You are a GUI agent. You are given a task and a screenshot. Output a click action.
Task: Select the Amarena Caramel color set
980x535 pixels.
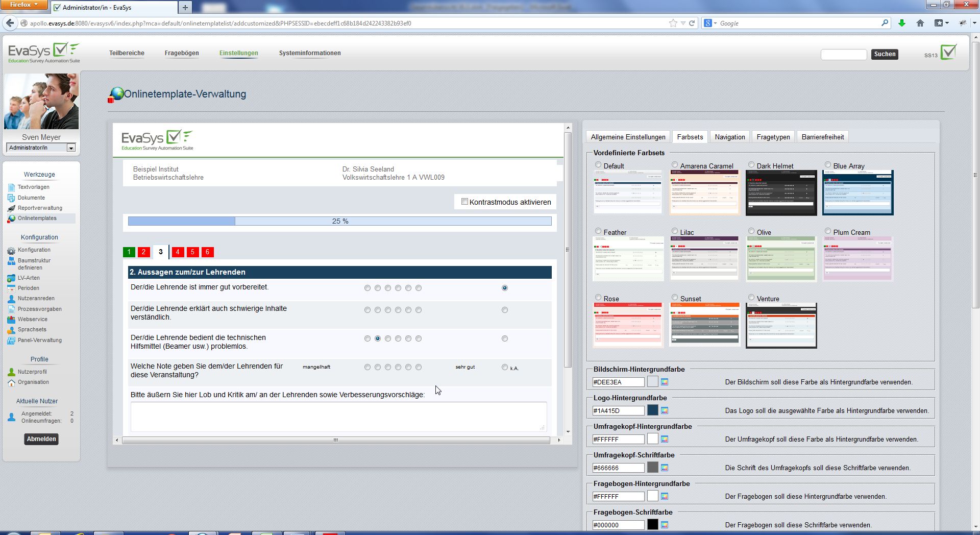pyautogui.click(x=674, y=164)
